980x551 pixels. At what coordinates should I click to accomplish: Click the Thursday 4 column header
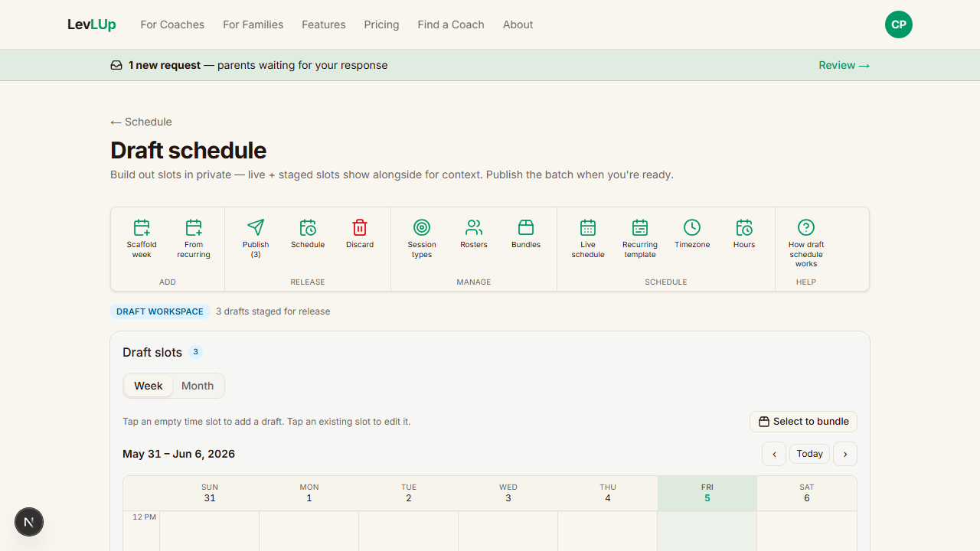pos(608,493)
